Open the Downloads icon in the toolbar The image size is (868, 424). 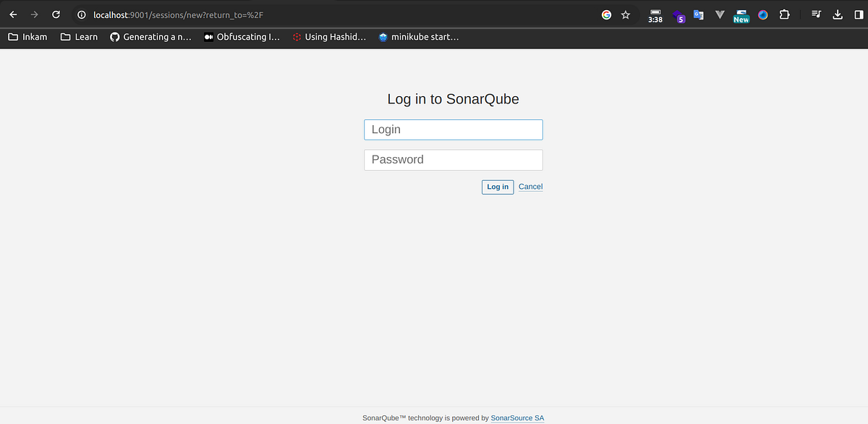coord(838,14)
